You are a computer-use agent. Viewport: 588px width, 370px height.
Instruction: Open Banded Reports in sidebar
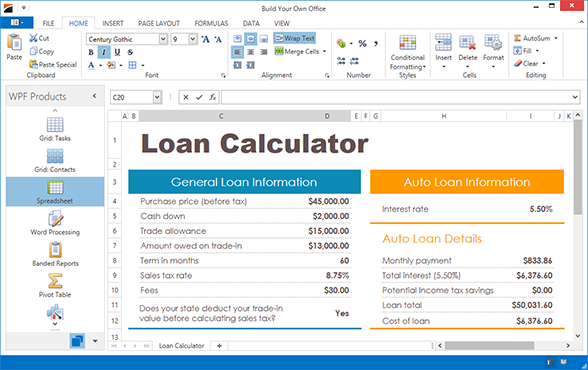pos(55,254)
